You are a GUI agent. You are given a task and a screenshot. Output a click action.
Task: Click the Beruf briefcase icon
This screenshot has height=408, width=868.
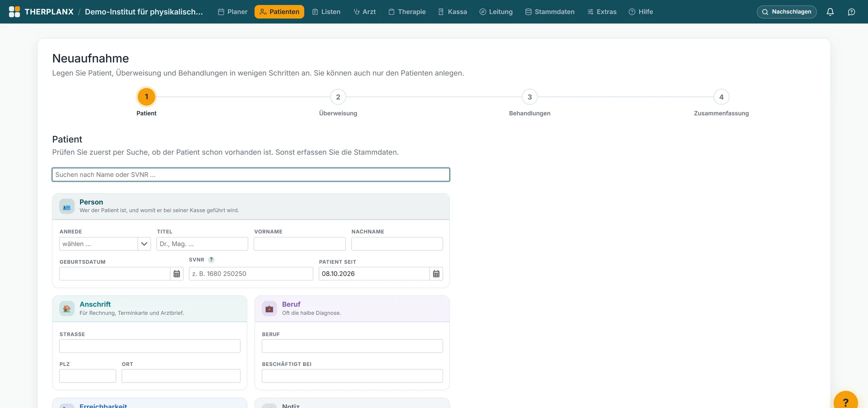click(269, 309)
